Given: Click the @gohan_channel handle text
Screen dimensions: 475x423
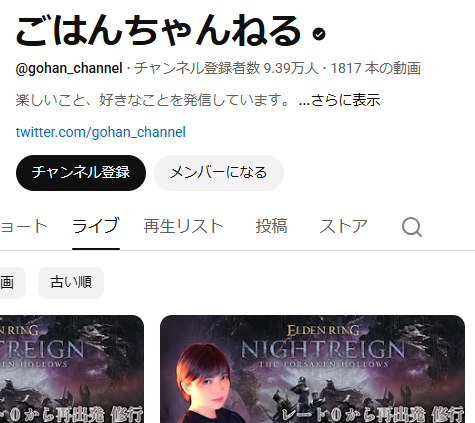Looking at the screenshot, I should [x=69, y=68].
